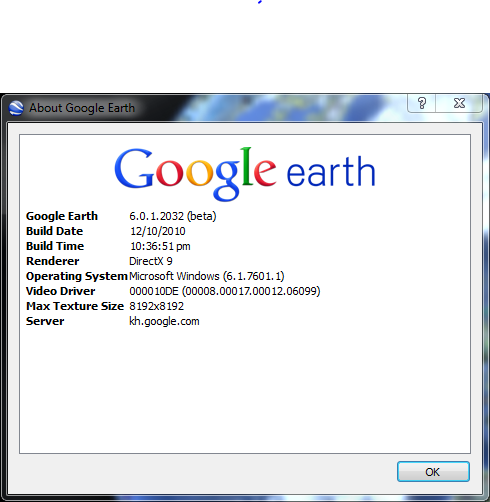Confirm the dialog with the OK button
The height and width of the screenshot is (502, 490).
[x=433, y=472]
